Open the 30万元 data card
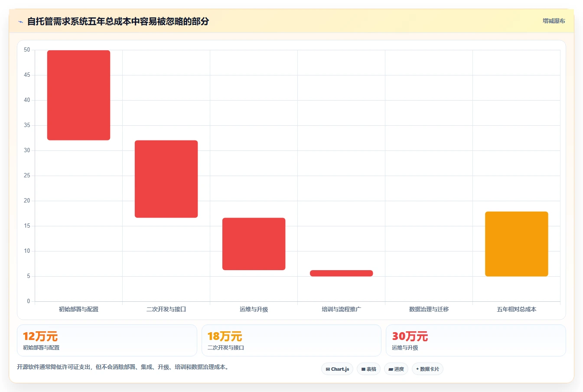The height and width of the screenshot is (392, 583). (476, 340)
